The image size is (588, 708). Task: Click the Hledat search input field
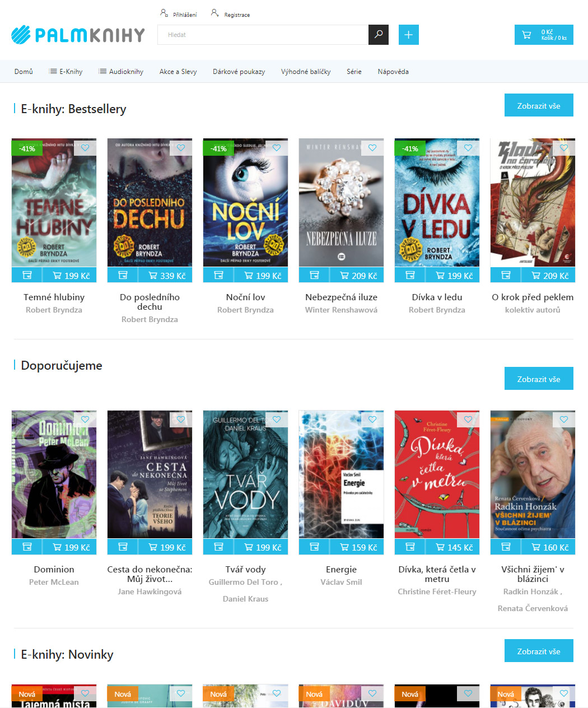point(263,35)
